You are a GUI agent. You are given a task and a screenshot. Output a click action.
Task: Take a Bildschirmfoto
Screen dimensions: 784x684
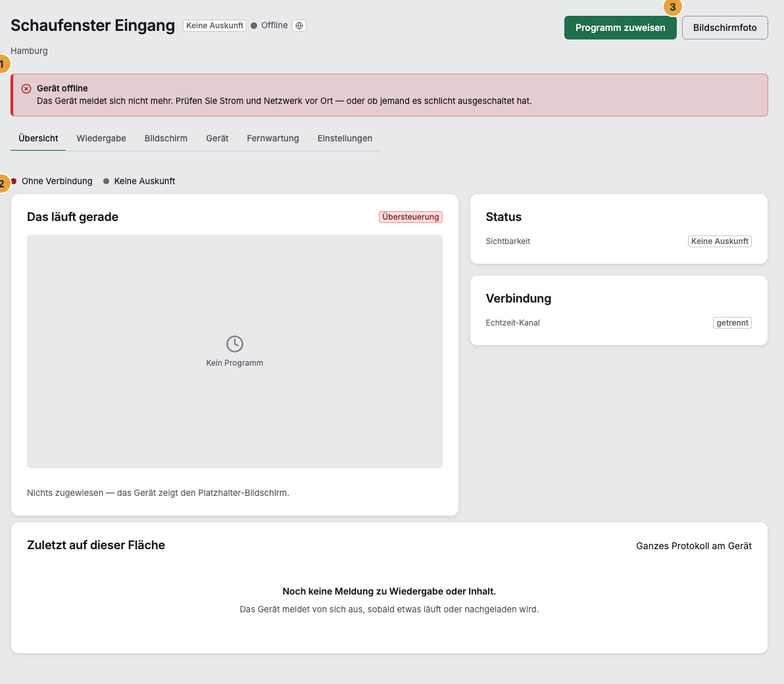coord(725,28)
